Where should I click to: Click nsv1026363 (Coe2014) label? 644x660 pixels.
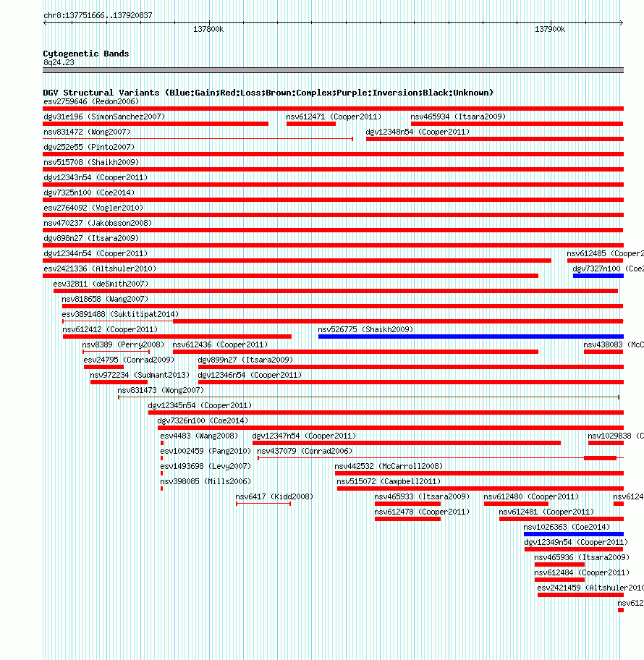567,525
